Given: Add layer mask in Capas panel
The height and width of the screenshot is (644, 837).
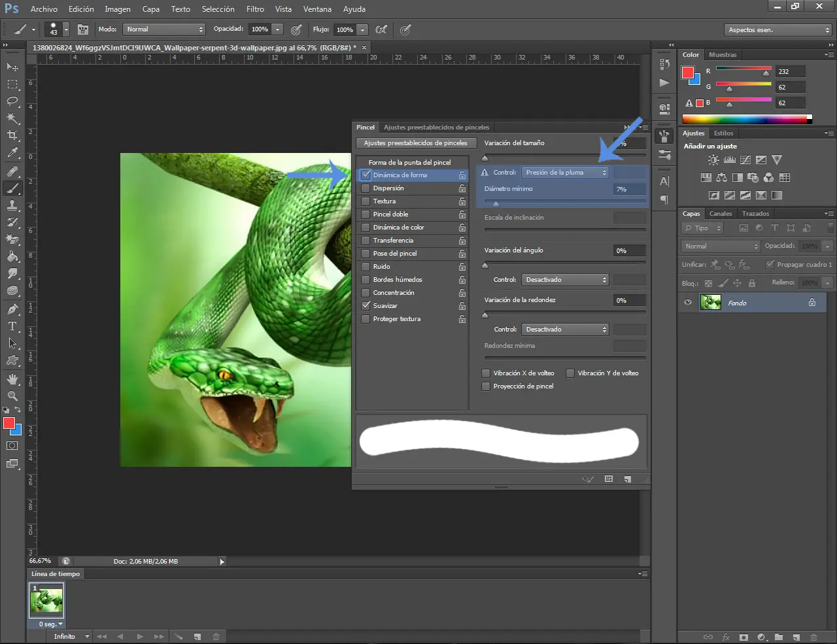Looking at the screenshot, I should point(743,637).
